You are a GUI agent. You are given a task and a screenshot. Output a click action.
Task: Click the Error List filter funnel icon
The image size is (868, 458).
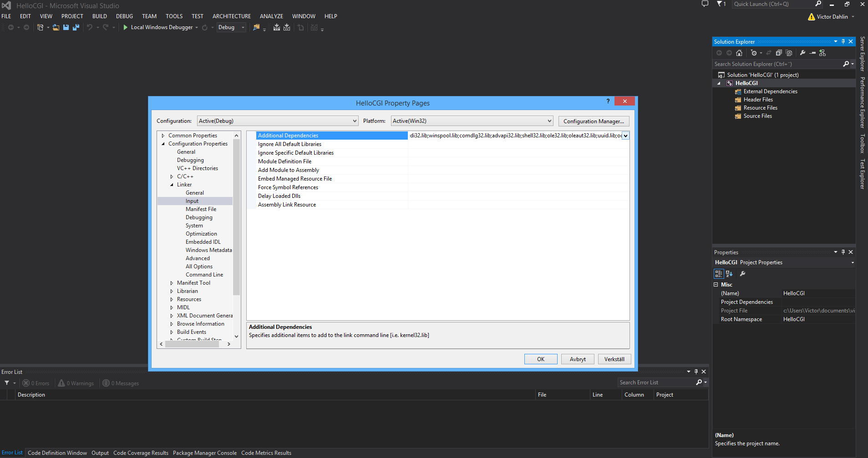7,383
